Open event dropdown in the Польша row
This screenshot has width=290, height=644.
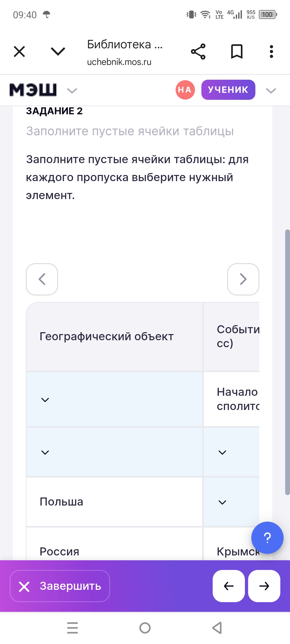(x=231, y=502)
